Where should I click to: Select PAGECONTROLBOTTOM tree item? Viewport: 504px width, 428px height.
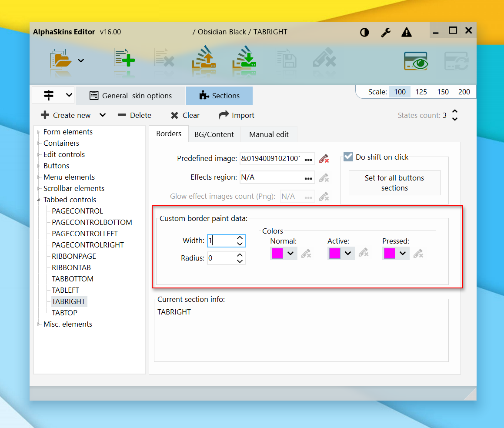92,222
